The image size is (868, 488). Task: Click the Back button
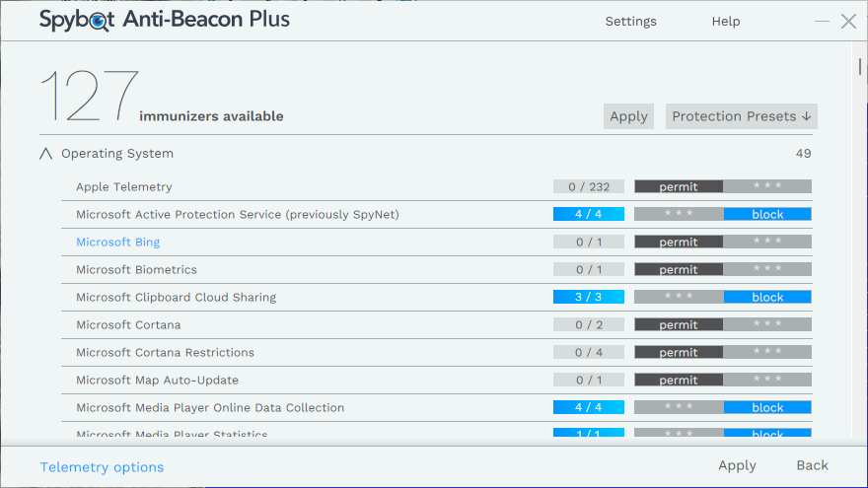click(x=812, y=465)
